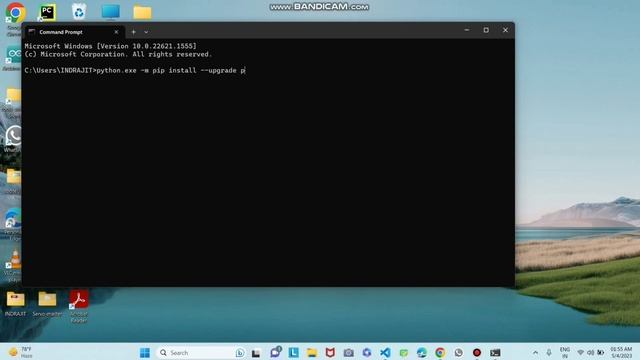Click the terminal command input line
640x360 pixels.
pos(135,71)
